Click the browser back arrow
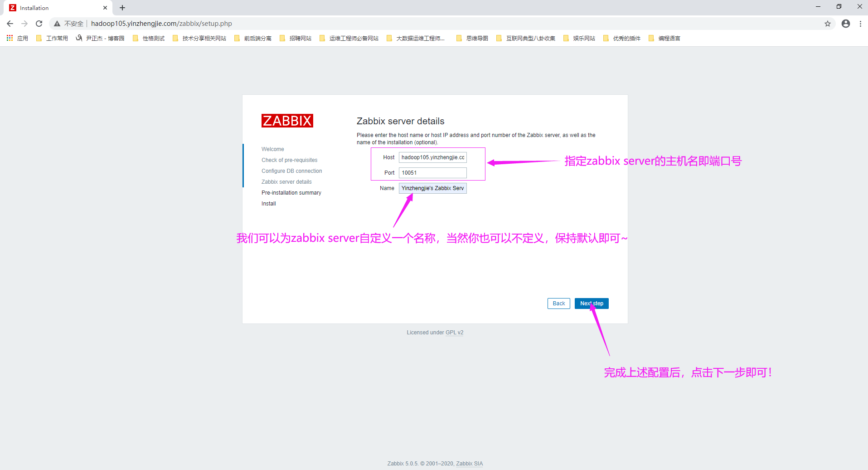The image size is (868, 470). [10, 24]
